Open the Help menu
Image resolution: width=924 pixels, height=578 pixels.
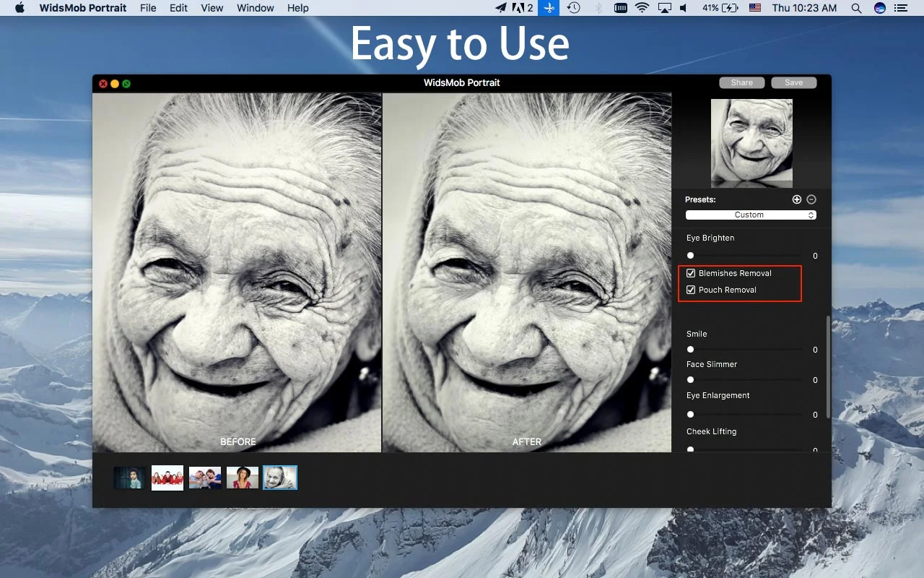297,8
